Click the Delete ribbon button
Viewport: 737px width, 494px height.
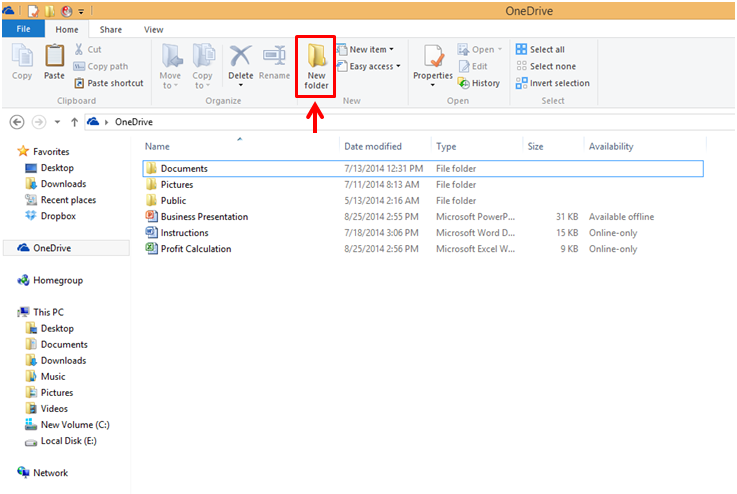241,62
